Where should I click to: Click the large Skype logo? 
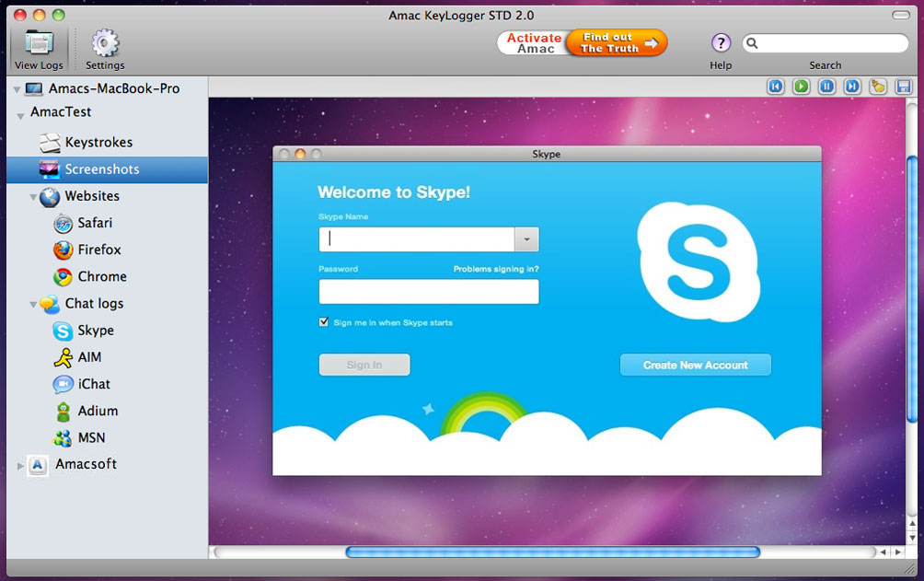699,261
